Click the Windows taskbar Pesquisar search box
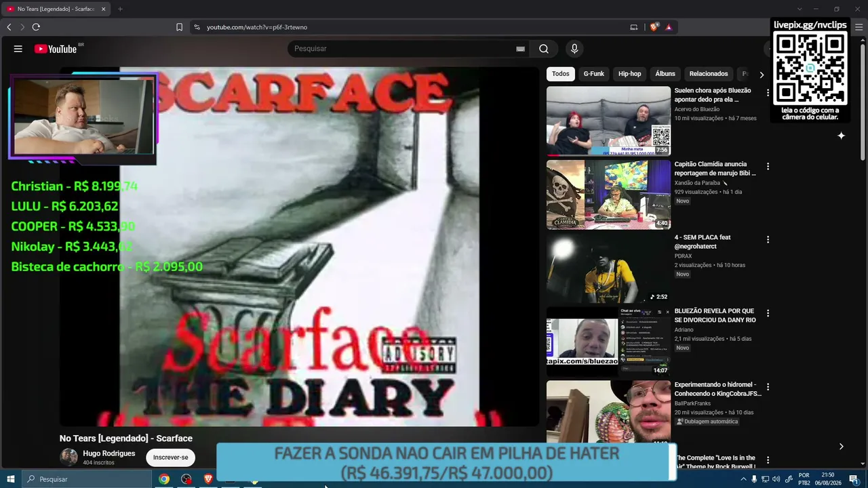 tap(86, 479)
